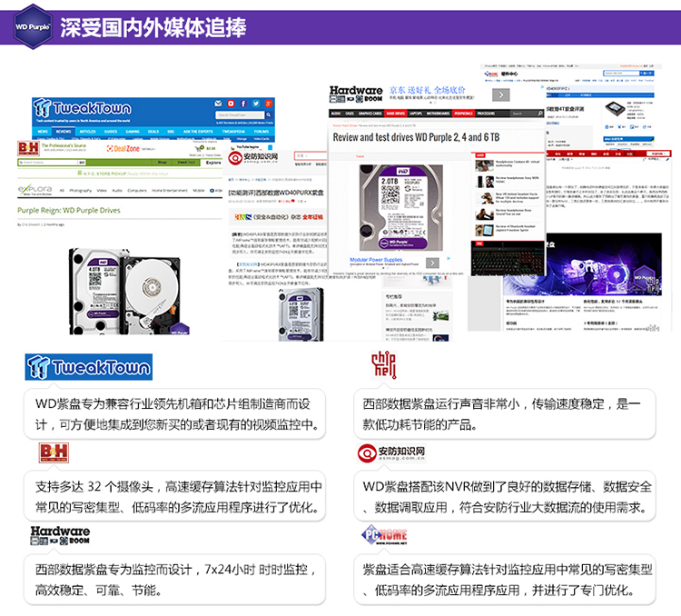Open TweakTown's YouTube icon
The height and width of the screenshot is (616, 681).
(231, 104)
